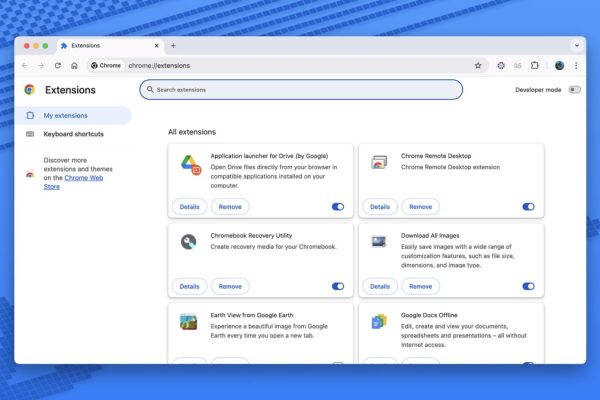This screenshot has height=400, width=600.
Task: Click the My extensions sidebar icon
Action: pos(30,115)
